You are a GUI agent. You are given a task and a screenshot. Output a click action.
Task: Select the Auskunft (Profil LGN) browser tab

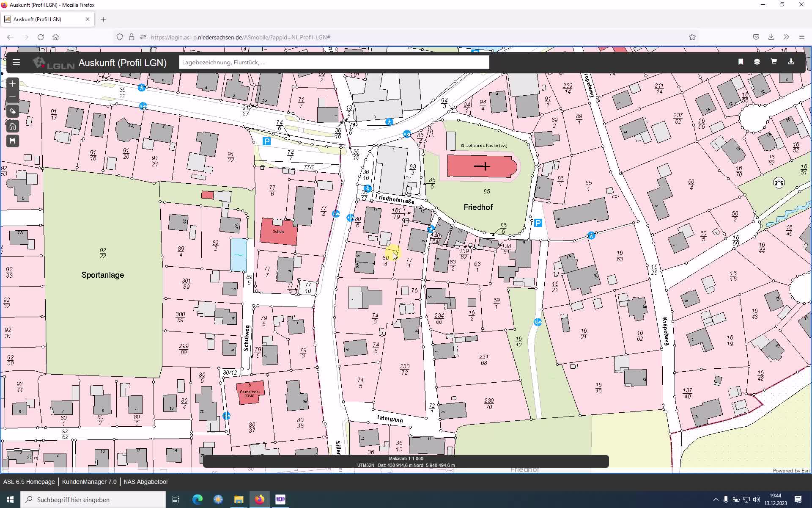(x=42, y=19)
